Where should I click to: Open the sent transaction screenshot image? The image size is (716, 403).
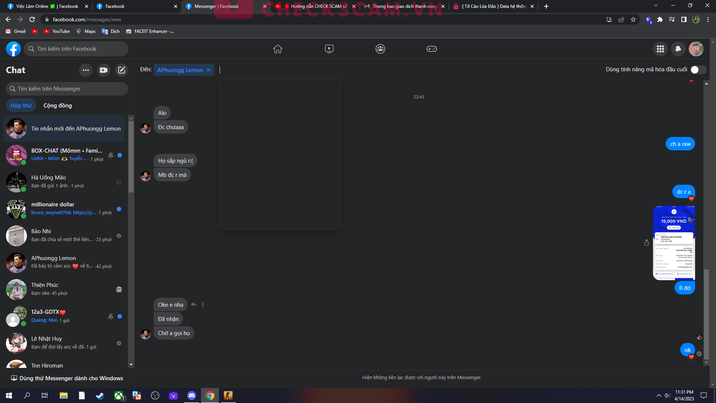tap(673, 243)
